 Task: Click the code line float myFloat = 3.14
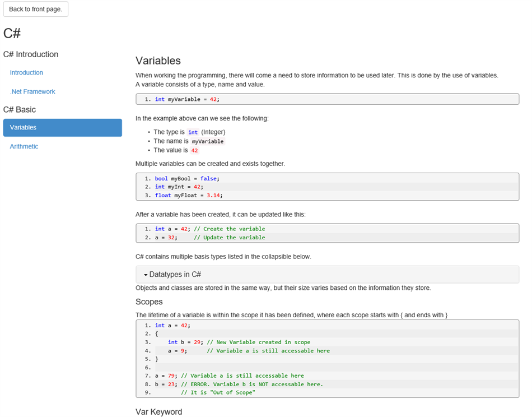[x=187, y=196]
